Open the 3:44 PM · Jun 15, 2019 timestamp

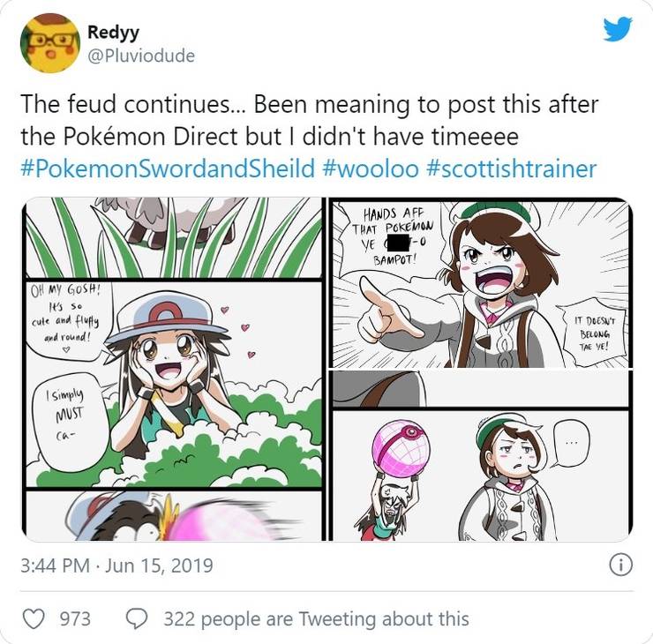tap(116, 565)
